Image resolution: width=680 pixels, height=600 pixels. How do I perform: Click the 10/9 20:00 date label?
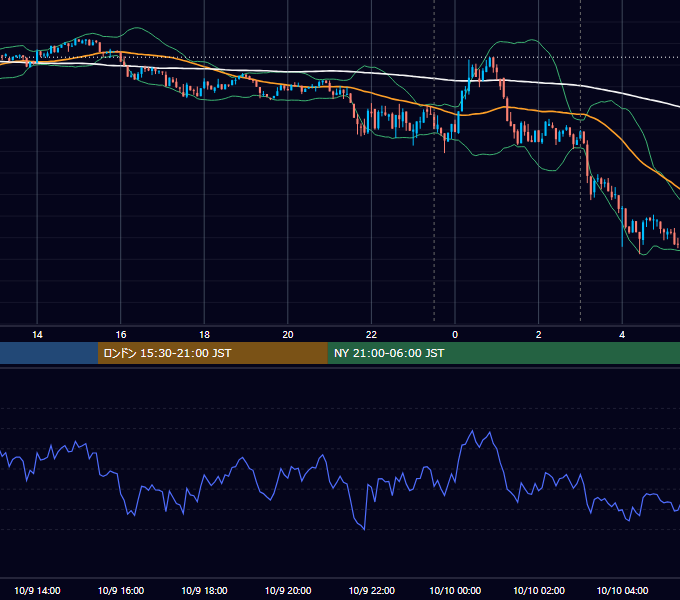point(288,590)
